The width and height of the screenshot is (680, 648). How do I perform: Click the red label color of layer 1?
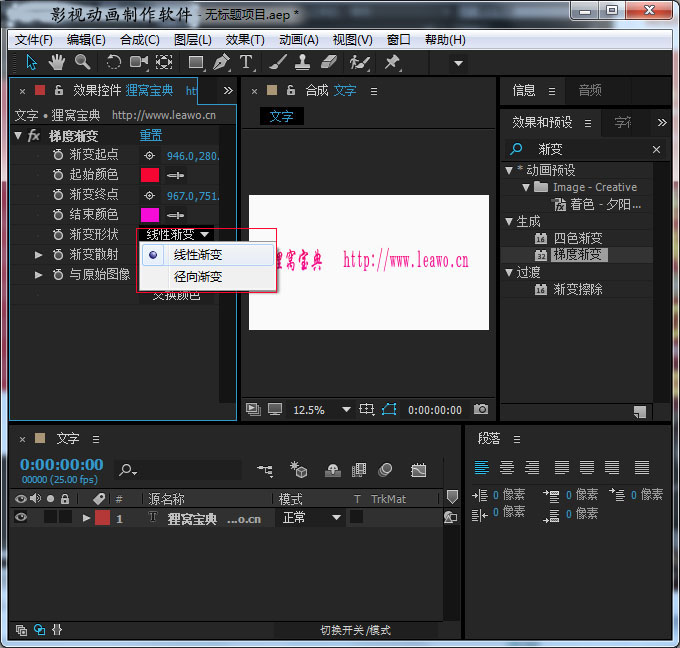point(102,517)
